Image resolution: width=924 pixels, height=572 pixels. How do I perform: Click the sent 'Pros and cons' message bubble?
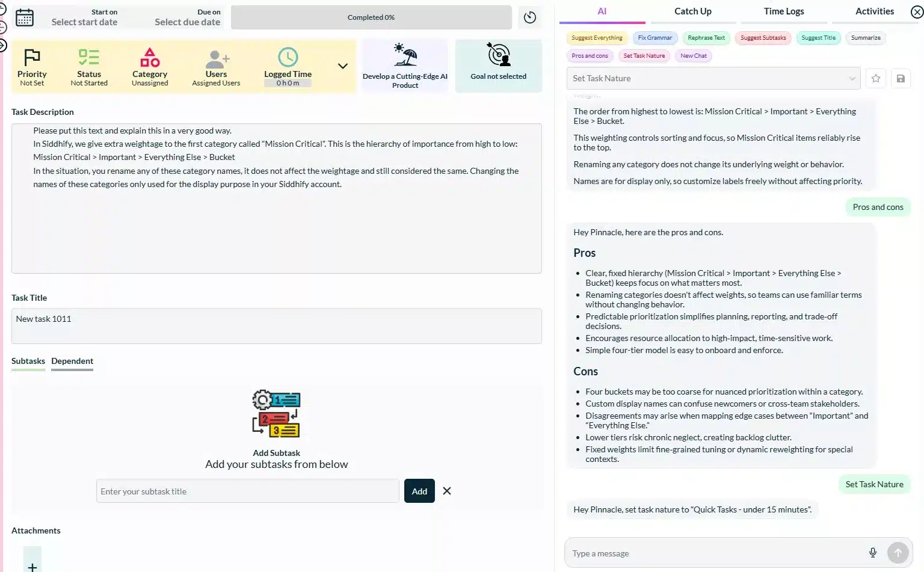pyautogui.click(x=878, y=207)
